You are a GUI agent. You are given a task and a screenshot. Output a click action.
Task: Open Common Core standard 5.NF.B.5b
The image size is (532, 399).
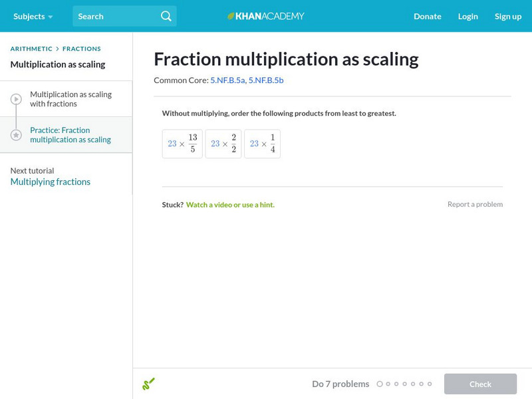click(x=266, y=80)
